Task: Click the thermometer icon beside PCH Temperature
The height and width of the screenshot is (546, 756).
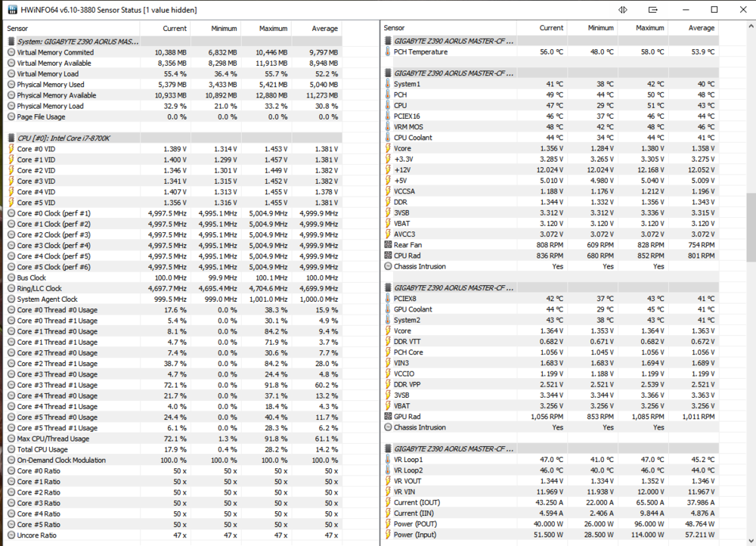Action: (x=388, y=51)
